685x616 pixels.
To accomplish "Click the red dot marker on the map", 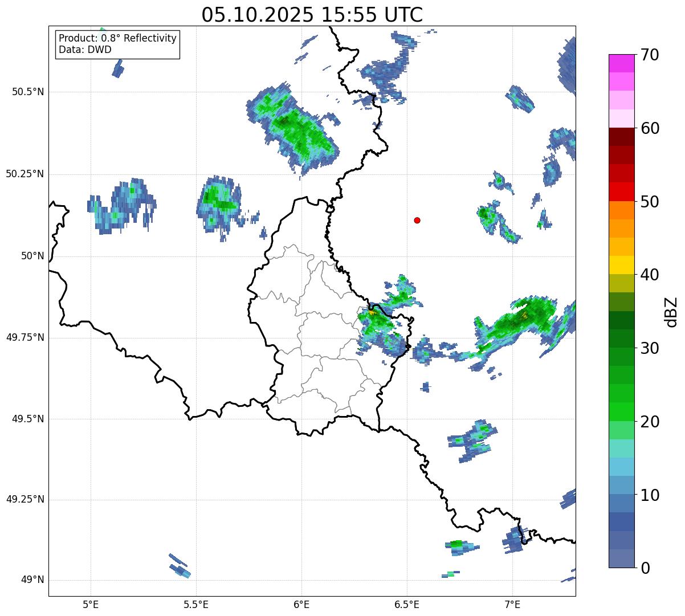I will point(417,220).
